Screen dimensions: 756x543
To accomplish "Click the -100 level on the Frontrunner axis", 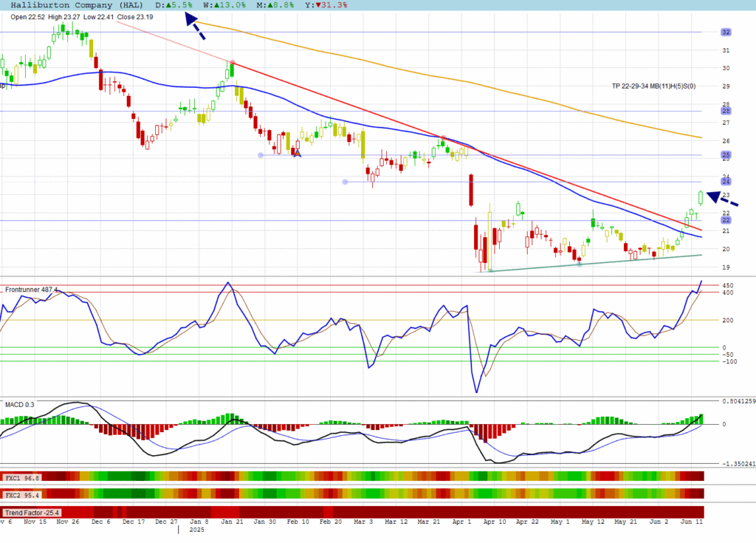I will [729, 361].
